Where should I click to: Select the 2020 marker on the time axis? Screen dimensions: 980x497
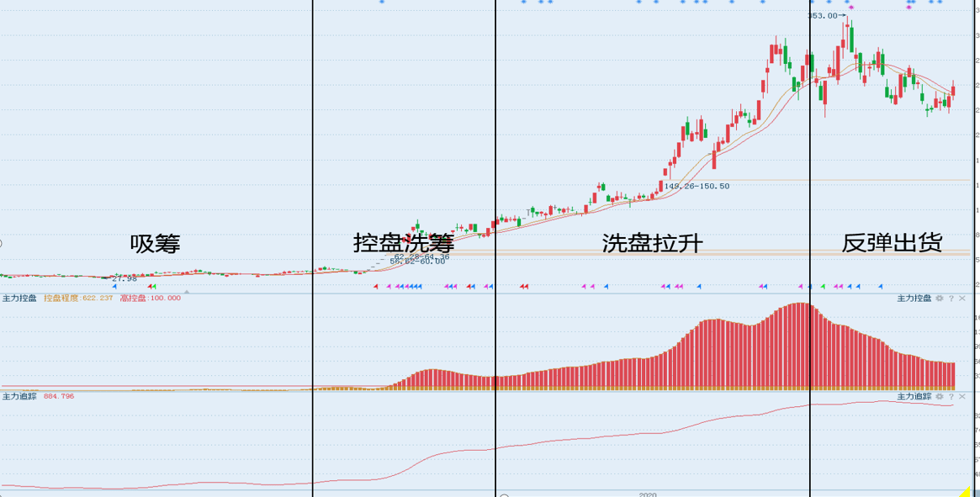point(648,494)
